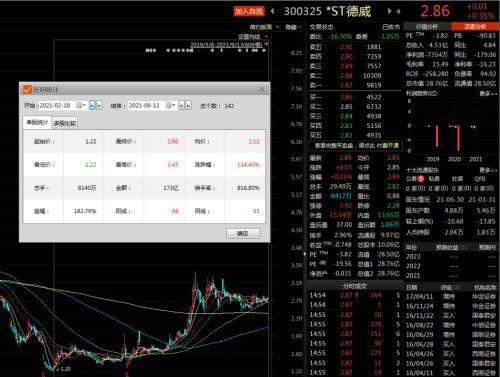Click the small icon after the chart date range
This screenshot has width=500, height=377.
(x=266, y=44)
